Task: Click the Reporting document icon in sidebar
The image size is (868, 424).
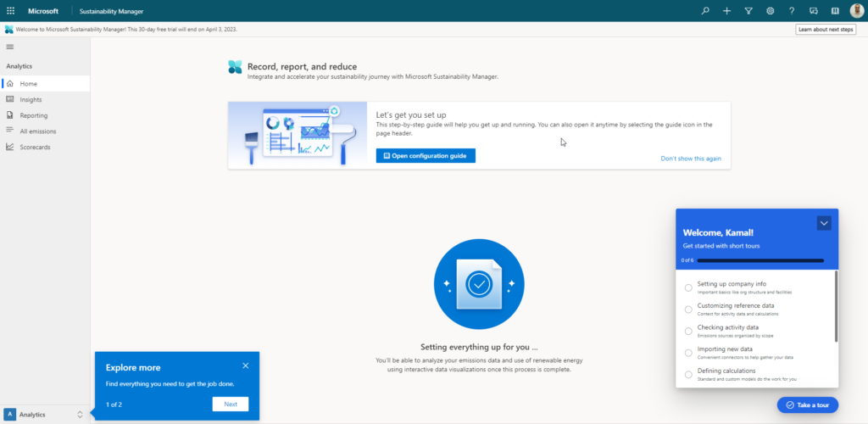Action: (x=9, y=115)
